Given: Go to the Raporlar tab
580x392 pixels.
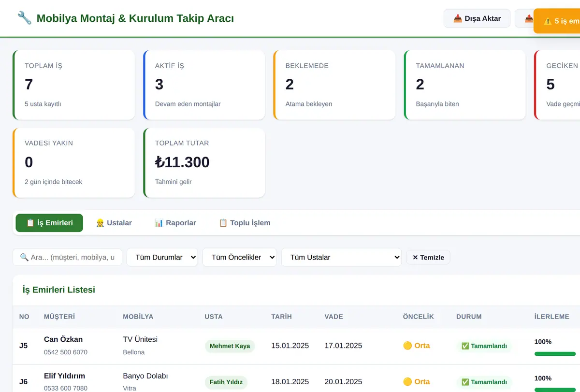Looking at the screenshot, I should pos(175,223).
